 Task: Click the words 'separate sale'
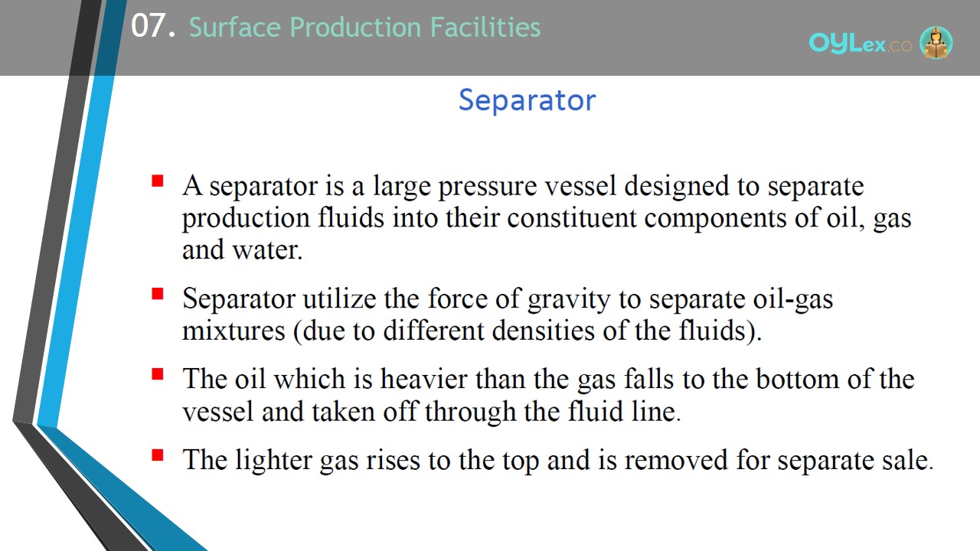click(x=854, y=459)
